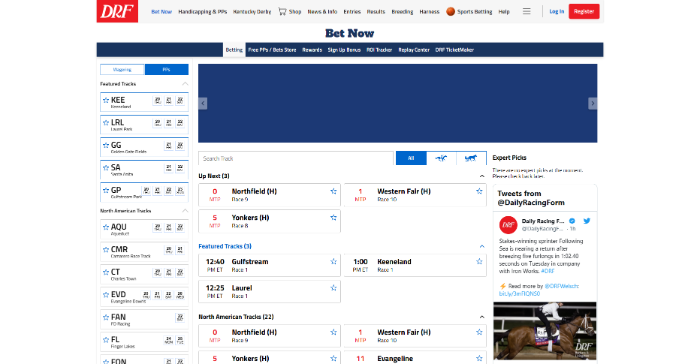Favorite the CT Charles Town star
The height and width of the screenshot is (364, 700).
106,272
